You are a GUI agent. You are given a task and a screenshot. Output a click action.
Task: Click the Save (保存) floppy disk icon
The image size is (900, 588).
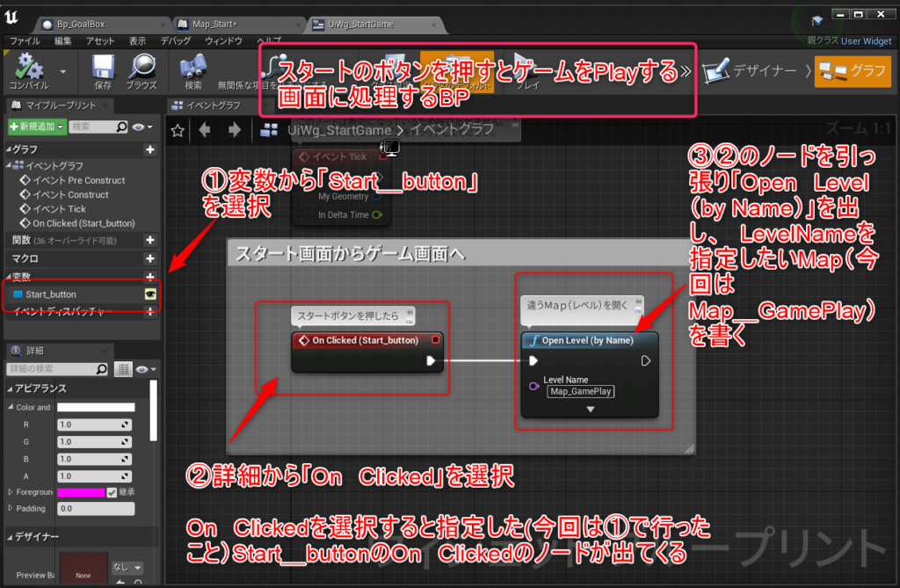[103, 67]
